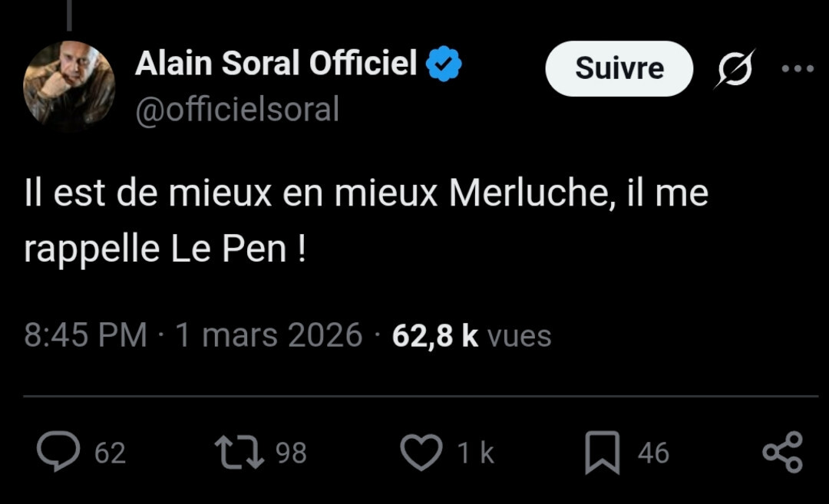This screenshot has width=829, height=504.
Task: Click the 1 mars 2026 date
Action: [x=269, y=336]
